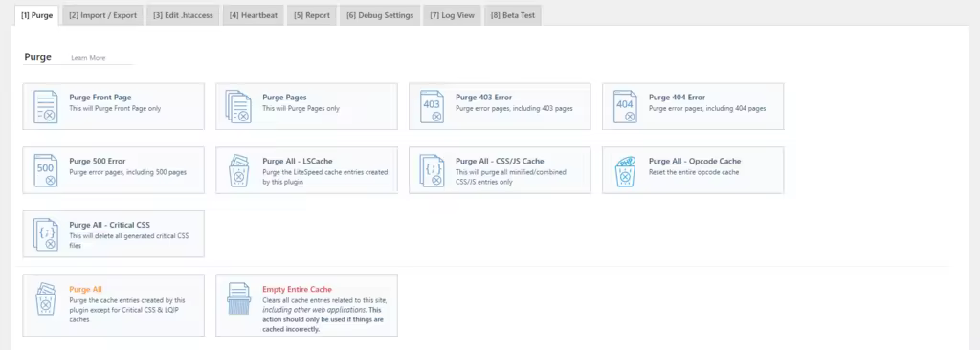Click the Purge 404 Error title
This screenshot has height=350, width=980.
coord(677,98)
